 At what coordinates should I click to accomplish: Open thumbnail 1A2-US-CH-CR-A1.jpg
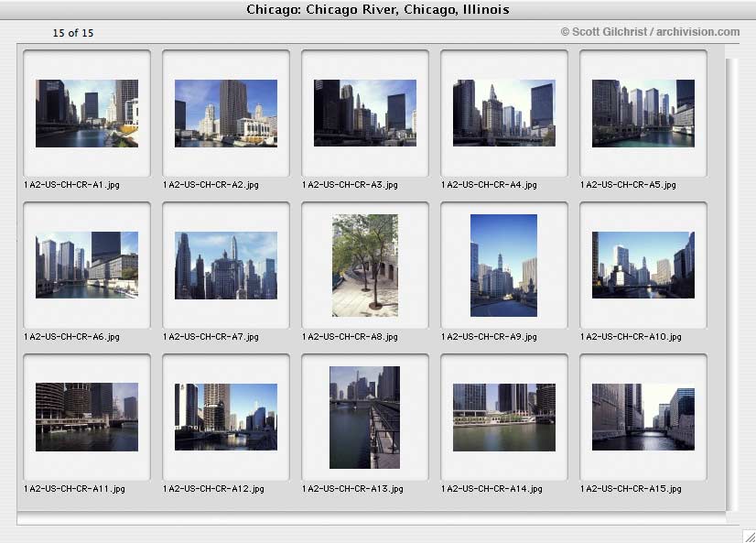[x=87, y=114]
